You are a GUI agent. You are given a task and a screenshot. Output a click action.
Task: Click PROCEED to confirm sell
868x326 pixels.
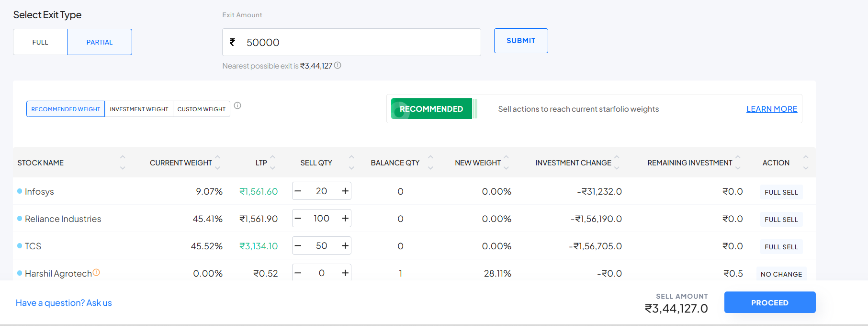769,303
